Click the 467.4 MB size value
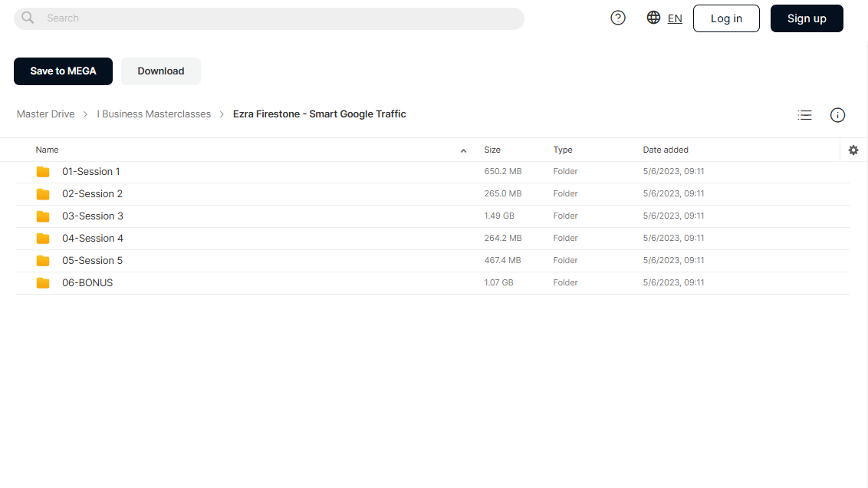The image size is (868, 488). [x=503, y=260]
